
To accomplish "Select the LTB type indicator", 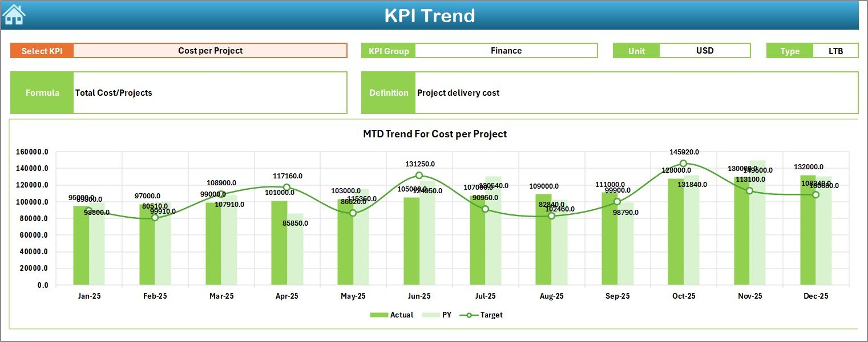I will tap(835, 50).
